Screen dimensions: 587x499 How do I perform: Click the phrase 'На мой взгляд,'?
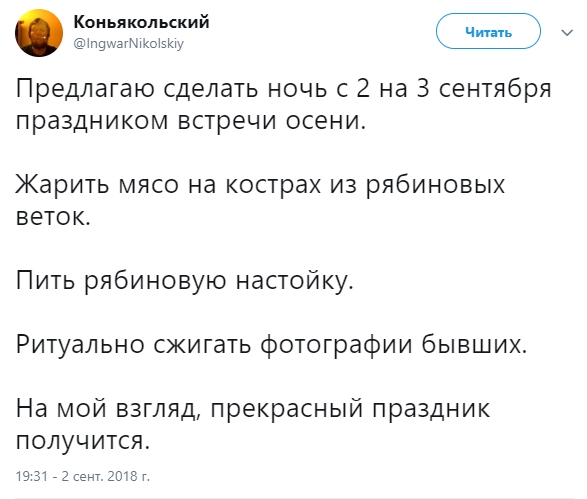pos(107,408)
